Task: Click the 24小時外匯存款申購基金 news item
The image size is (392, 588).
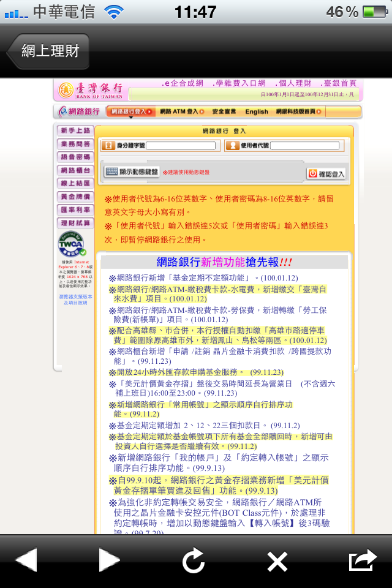Action: pos(196,372)
